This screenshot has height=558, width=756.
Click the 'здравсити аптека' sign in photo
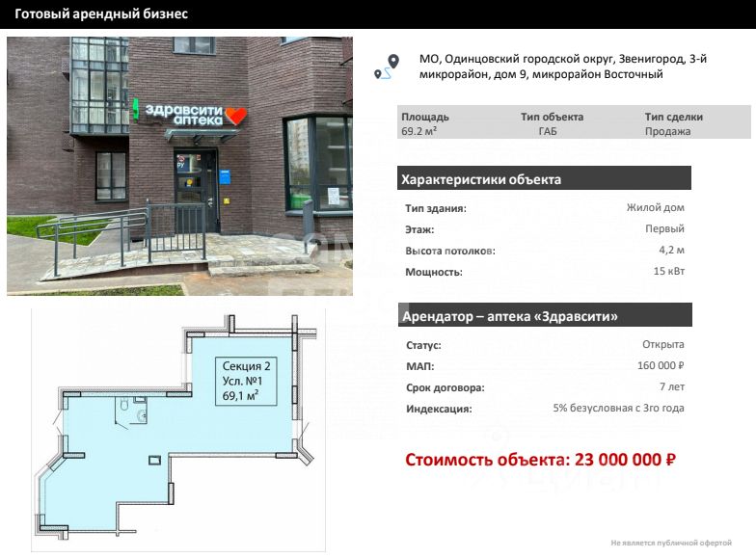pyautogui.click(x=183, y=116)
